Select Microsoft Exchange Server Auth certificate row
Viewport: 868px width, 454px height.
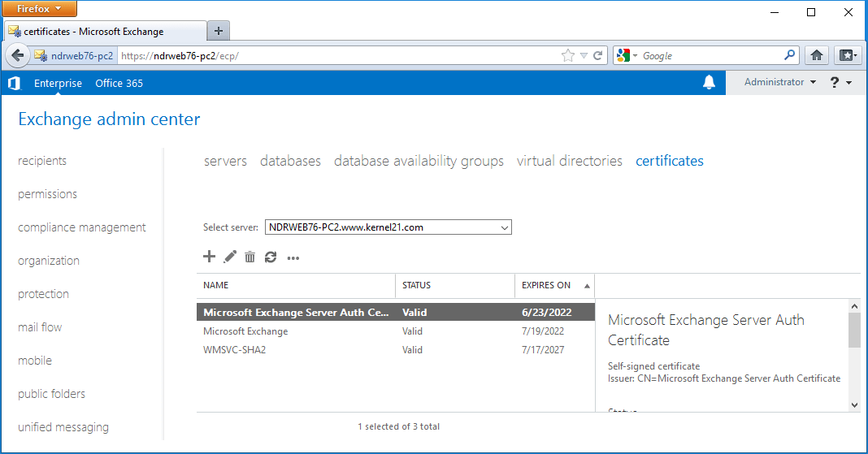tap(396, 313)
